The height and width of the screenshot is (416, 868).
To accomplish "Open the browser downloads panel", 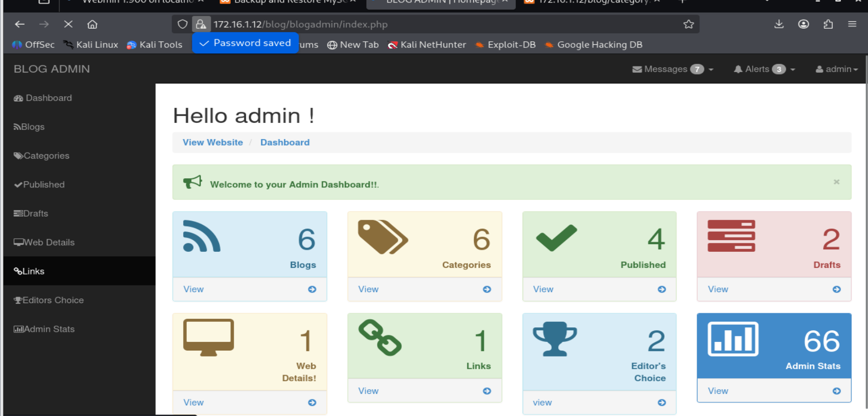I will (779, 24).
